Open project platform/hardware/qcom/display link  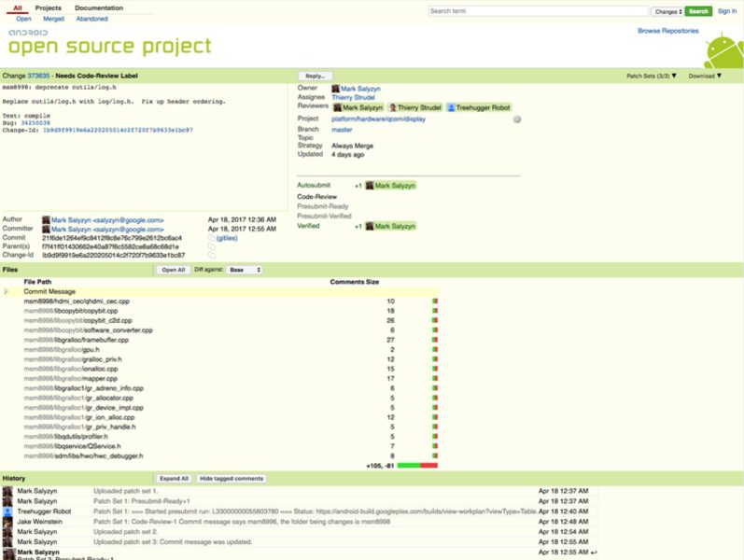379,119
